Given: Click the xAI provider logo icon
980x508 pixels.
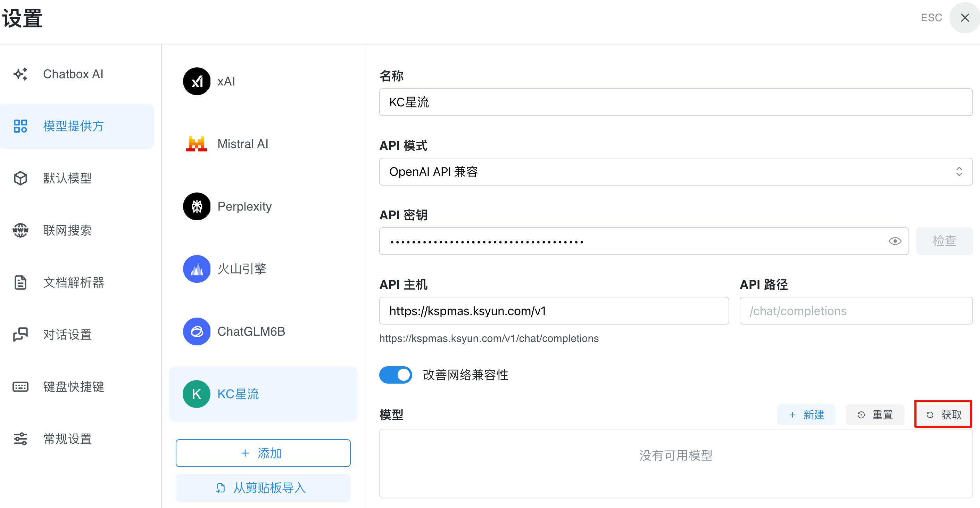Looking at the screenshot, I should [197, 81].
